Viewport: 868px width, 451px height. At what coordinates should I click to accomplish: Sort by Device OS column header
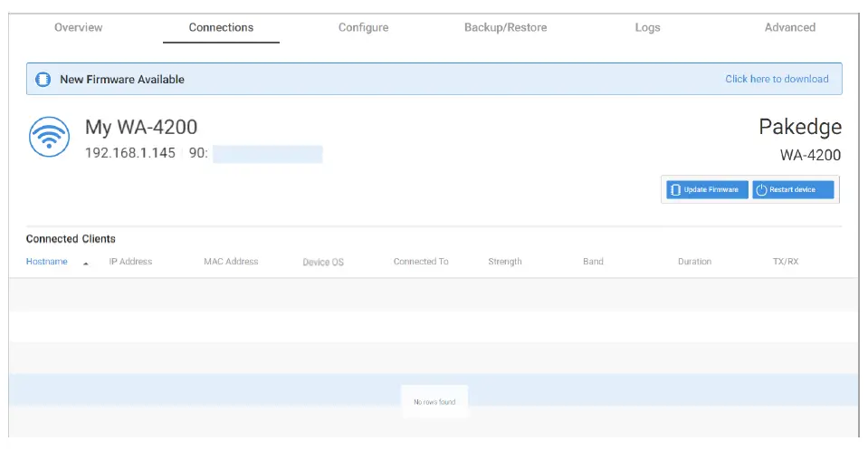point(323,262)
